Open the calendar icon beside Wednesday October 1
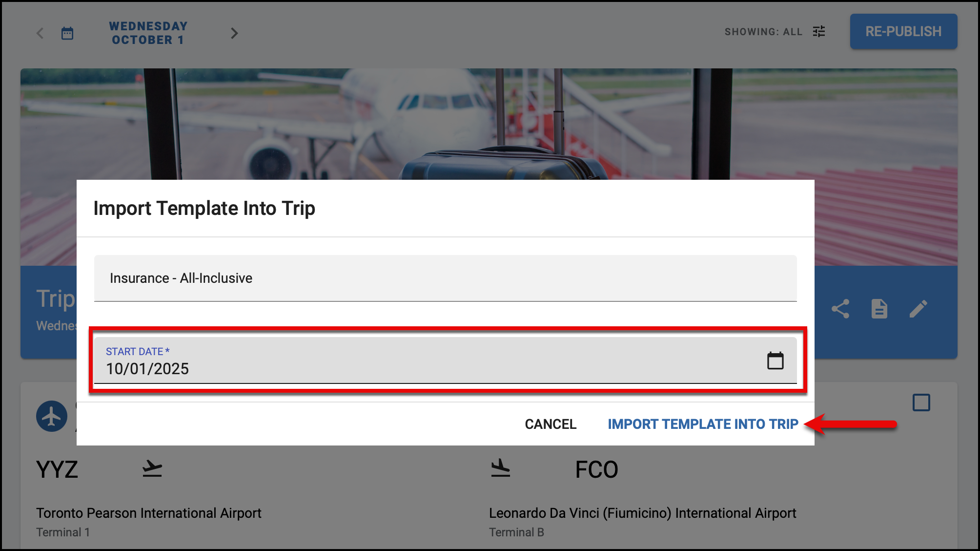Screen dimensions: 980x551 tap(67, 33)
